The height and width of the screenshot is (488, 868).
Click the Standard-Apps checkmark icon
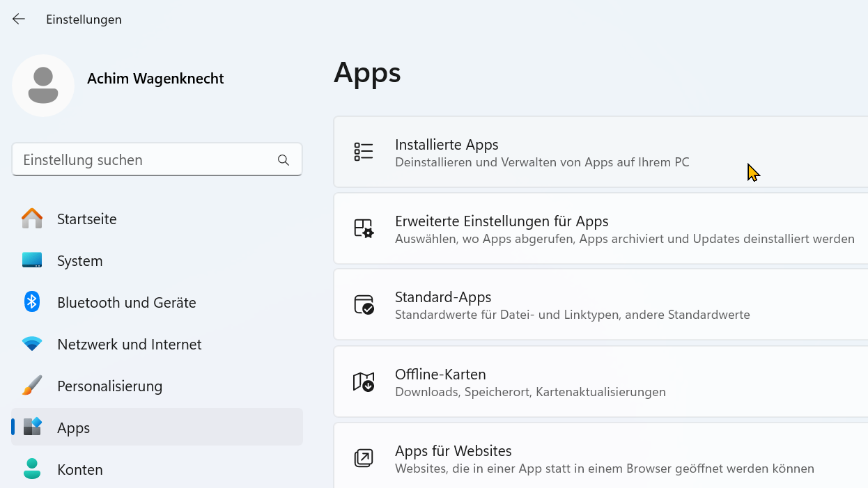point(364,305)
